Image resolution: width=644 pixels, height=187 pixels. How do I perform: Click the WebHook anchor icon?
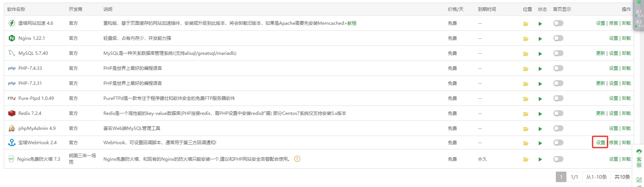pyautogui.click(x=12, y=142)
